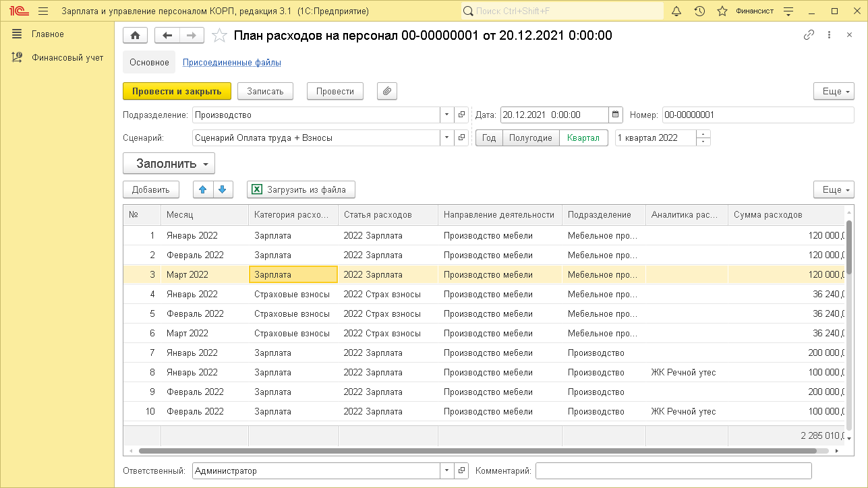The width and height of the screenshot is (868, 488).
Task: Sort by Месяц column header
Action: [x=205, y=215]
